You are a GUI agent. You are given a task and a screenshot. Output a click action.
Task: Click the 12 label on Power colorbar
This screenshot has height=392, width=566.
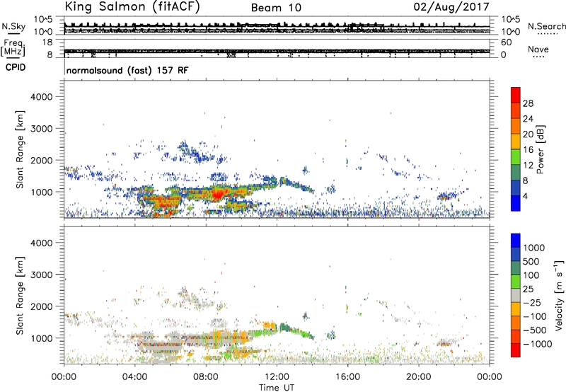pyautogui.click(x=528, y=166)
